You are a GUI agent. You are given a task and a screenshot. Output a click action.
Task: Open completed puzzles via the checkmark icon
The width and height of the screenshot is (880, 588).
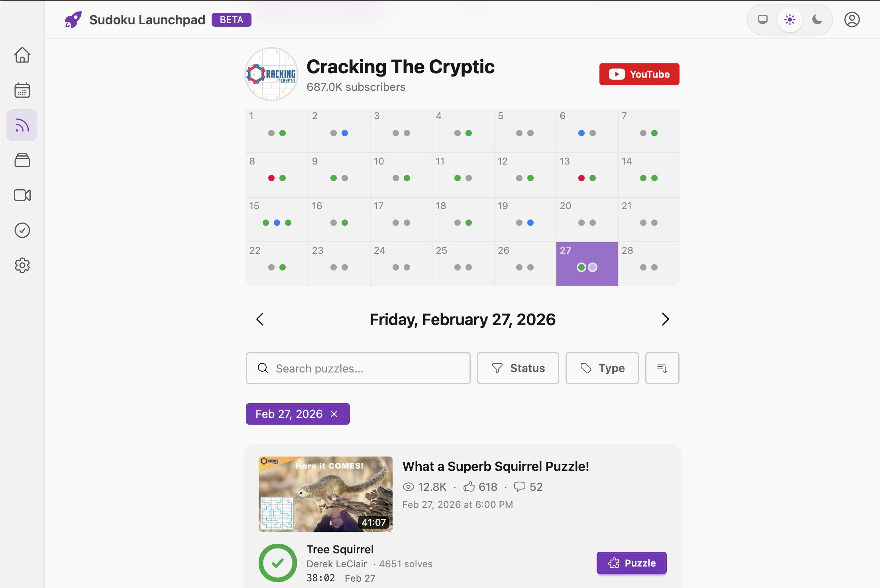pyautogui.click(x=22, y=230)
